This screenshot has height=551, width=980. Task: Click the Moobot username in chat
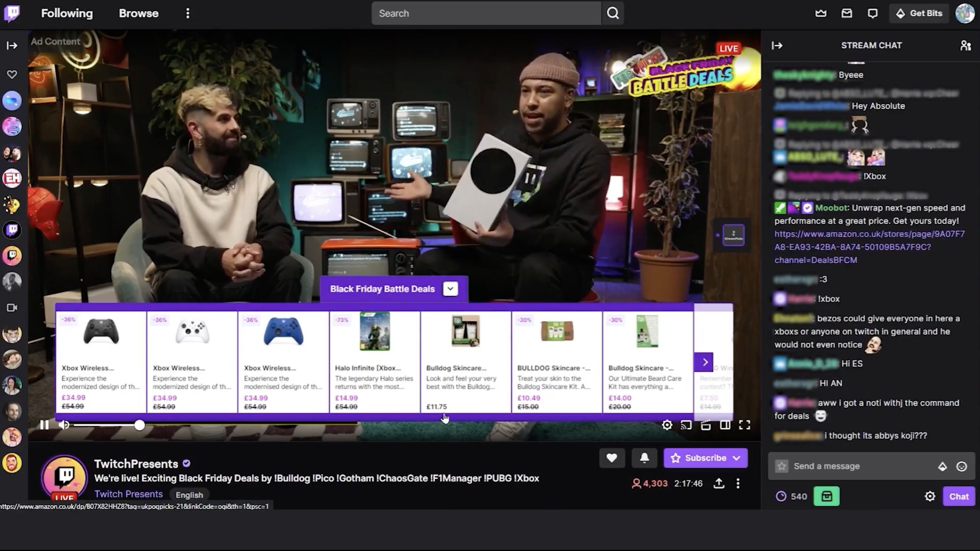[831, 208]
